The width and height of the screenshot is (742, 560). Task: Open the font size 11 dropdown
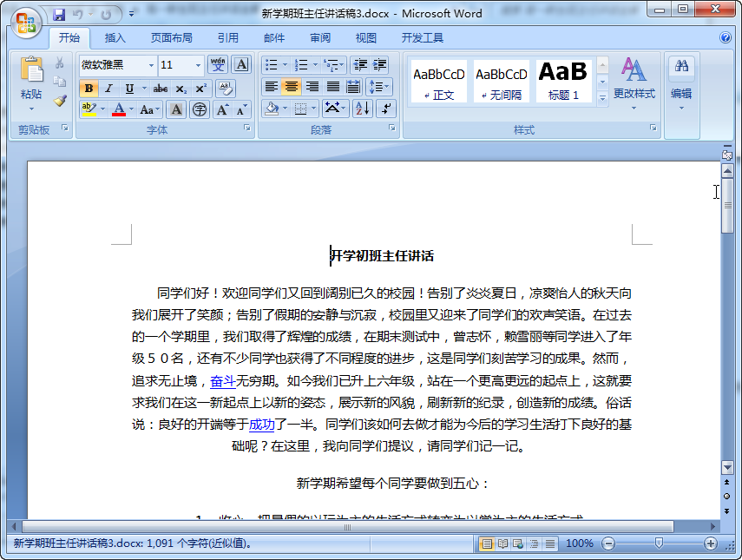pyautogui.click(x=198, y=65)
